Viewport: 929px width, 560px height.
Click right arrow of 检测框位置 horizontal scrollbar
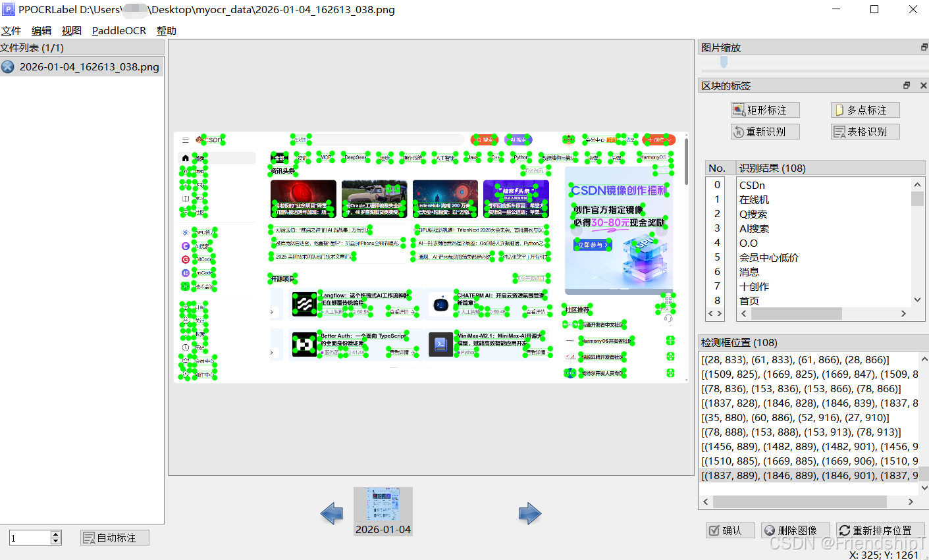coord(911,502)
